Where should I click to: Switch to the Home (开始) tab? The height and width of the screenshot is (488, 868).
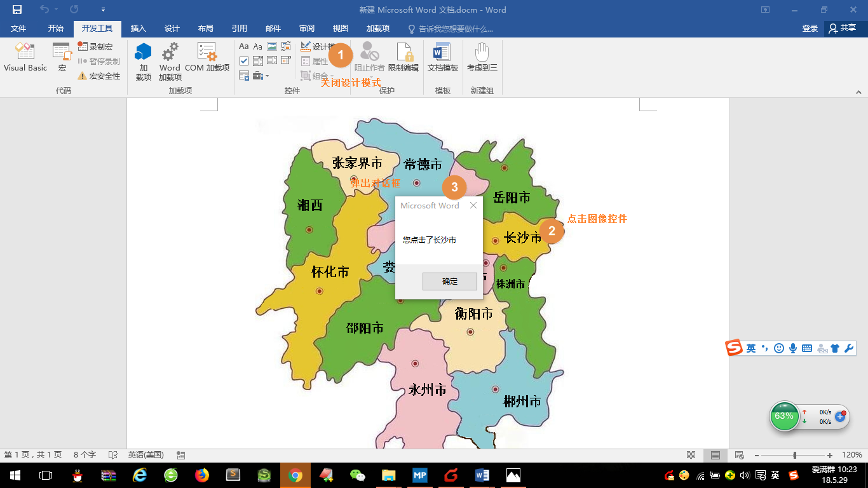tap(56, 29)
